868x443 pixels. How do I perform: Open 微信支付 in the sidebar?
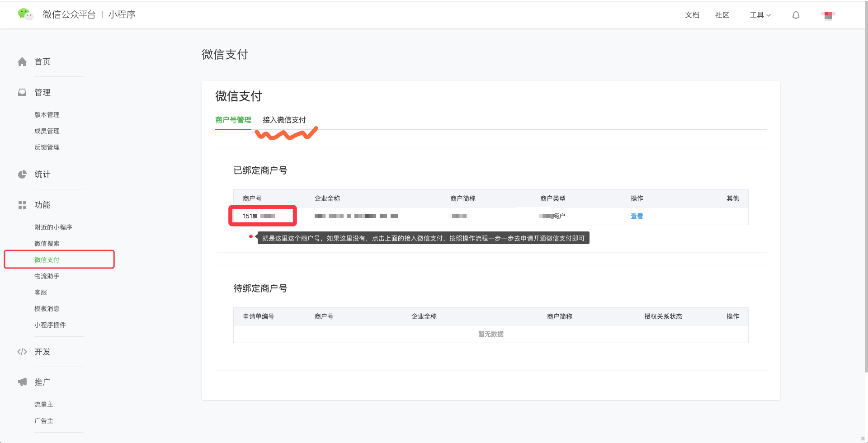coord(47,260)
